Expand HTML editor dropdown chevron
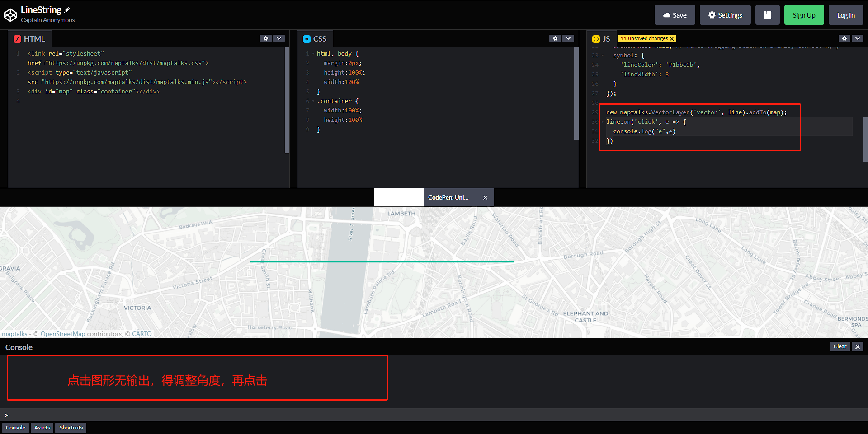Viewport: 868px width, 434px height. pyautogui.click(x=279, y=39)
